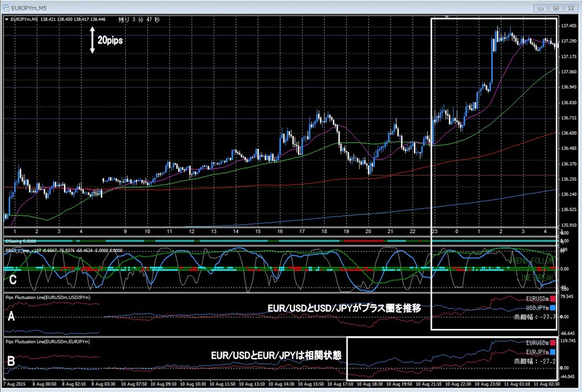Click the 137.405 price scale label
582x392 pixels.
tap(568, 26)
